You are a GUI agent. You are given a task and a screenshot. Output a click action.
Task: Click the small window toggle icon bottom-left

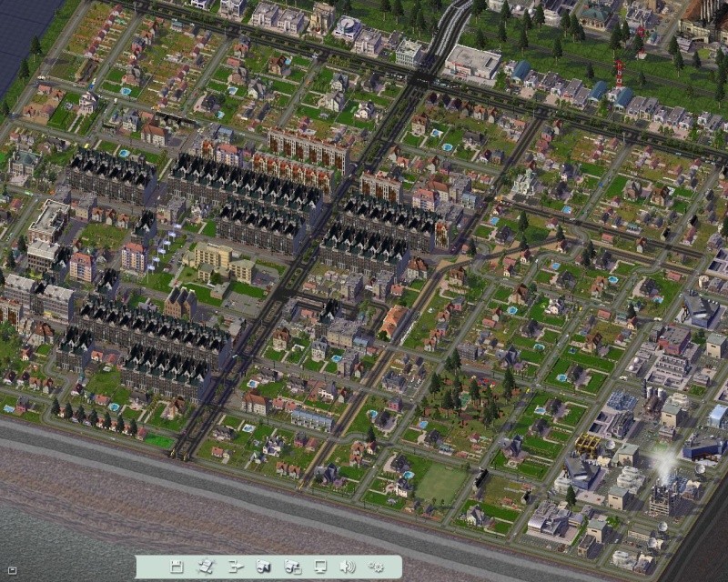(12, 570)
